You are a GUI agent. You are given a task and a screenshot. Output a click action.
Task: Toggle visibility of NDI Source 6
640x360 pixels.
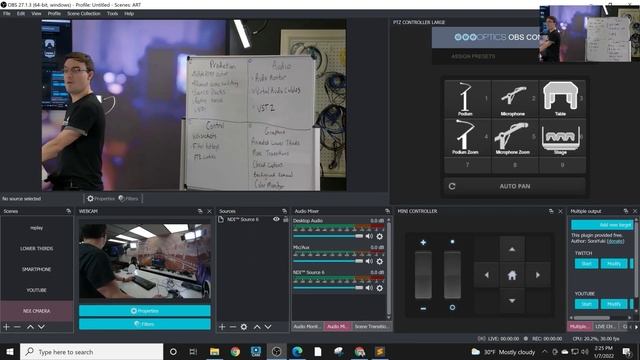coord(276,219)
